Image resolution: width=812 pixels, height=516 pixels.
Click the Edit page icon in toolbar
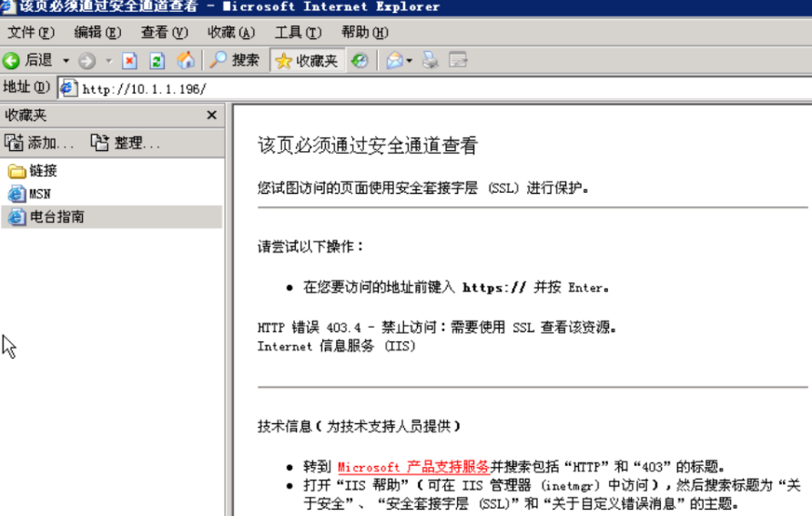coord(458,61)
